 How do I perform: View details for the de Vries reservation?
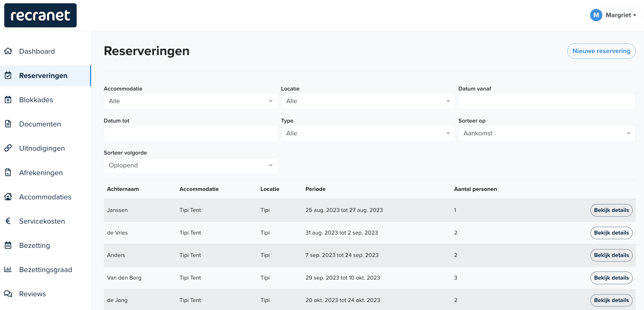[x=611, y=233]
